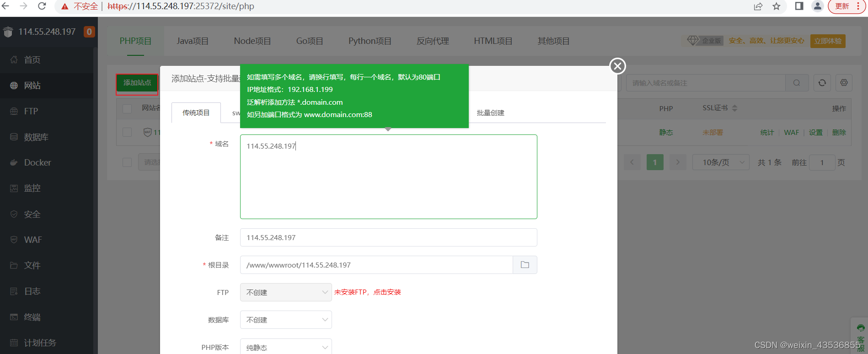The image size is (868, 354).
Task: Click the insecure connection warning icon
Action: click(x=65, y=6)
